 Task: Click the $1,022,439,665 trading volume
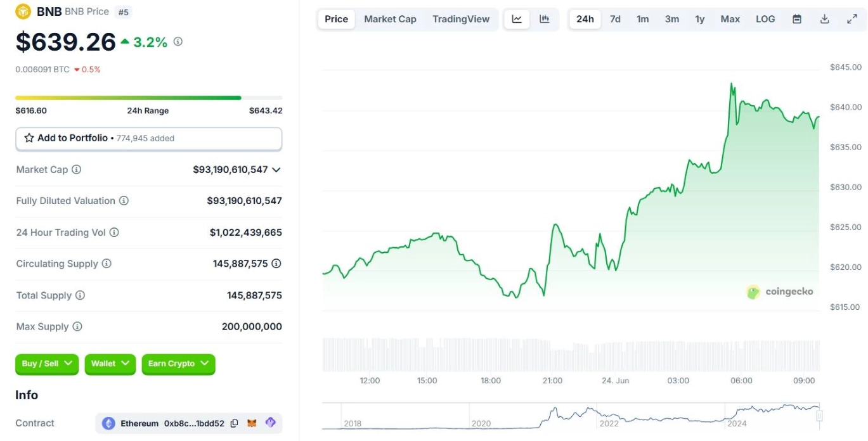[x=246, y=233]
